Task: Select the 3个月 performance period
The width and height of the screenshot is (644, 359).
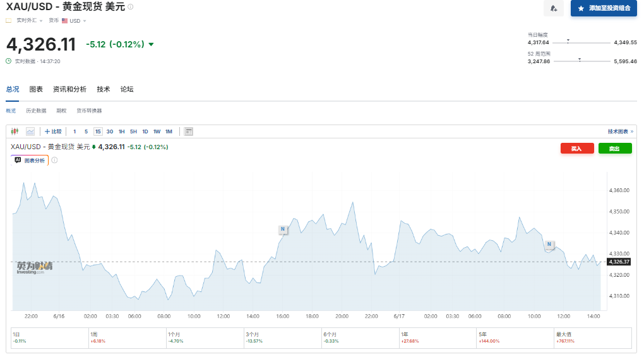Action: [x=283, y=338]
